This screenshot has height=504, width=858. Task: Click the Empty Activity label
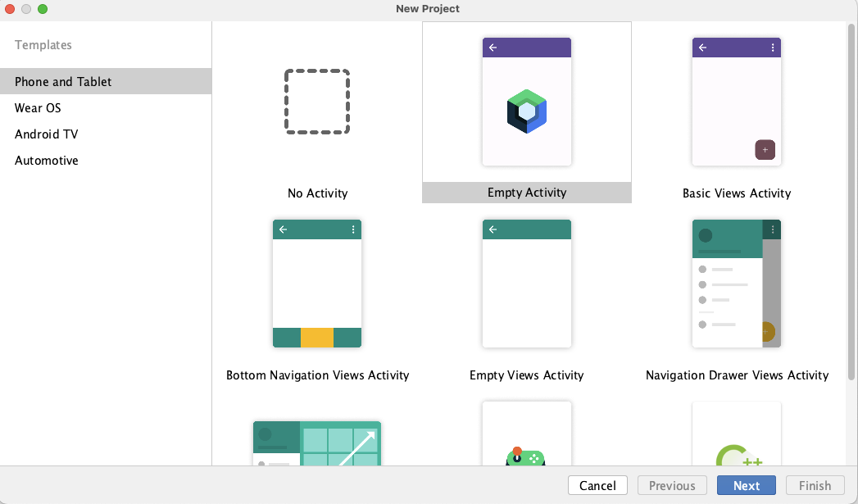(x=526, y=193)
